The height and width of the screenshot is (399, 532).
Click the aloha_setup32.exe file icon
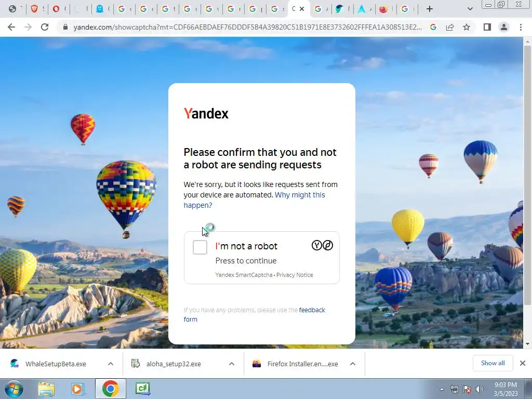click(x=136, y=364)
